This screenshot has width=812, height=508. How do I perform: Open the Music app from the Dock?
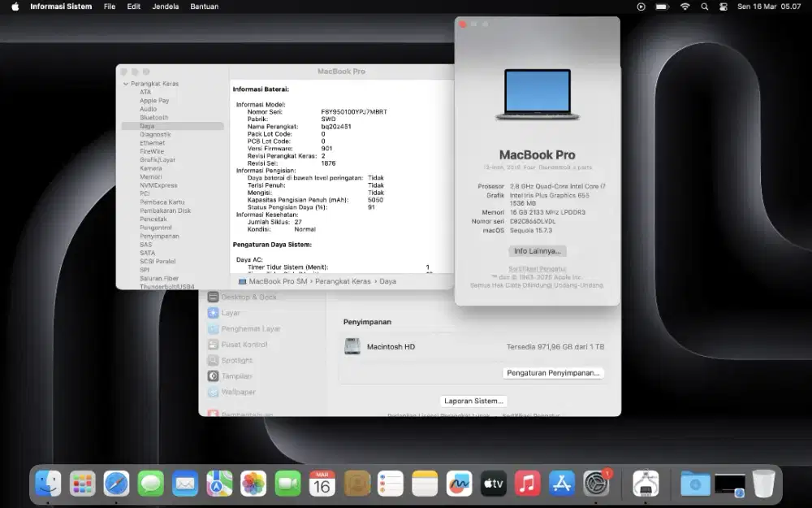527,483
